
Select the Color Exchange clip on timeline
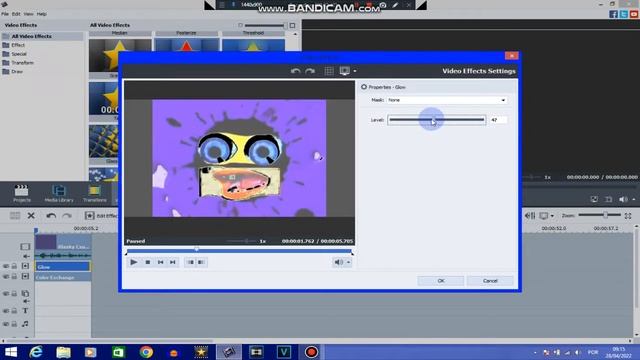(x=63, y=277)
